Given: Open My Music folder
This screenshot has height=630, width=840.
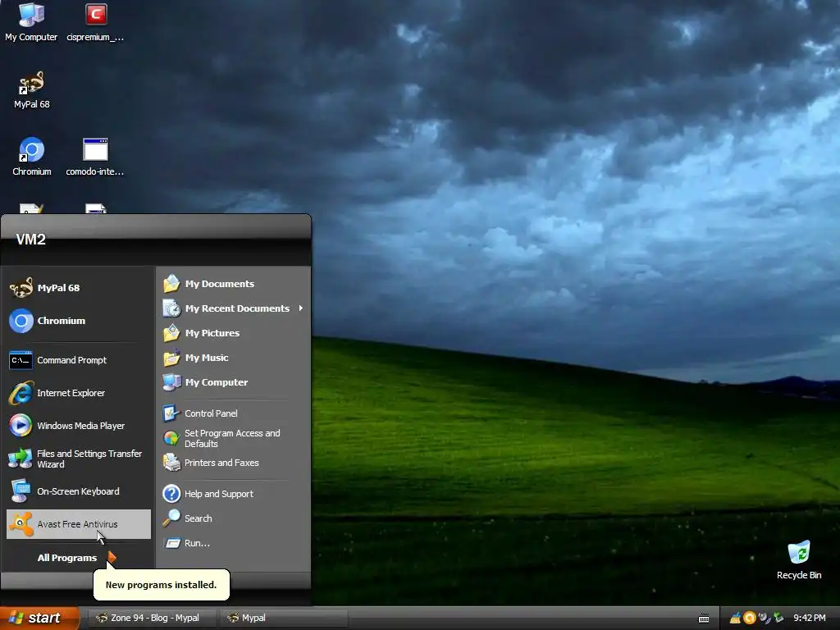Looking at the screenshot, I should 234,358.
